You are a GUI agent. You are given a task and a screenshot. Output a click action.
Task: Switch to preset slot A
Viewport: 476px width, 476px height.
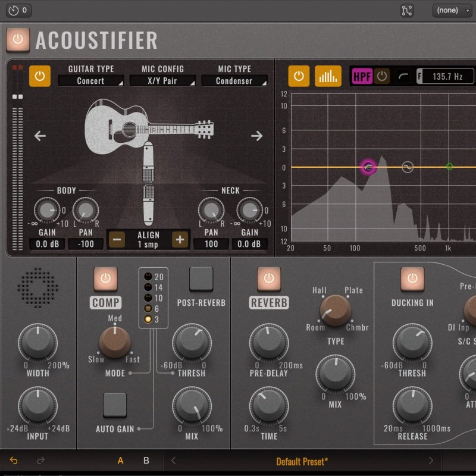pos(121,461)
